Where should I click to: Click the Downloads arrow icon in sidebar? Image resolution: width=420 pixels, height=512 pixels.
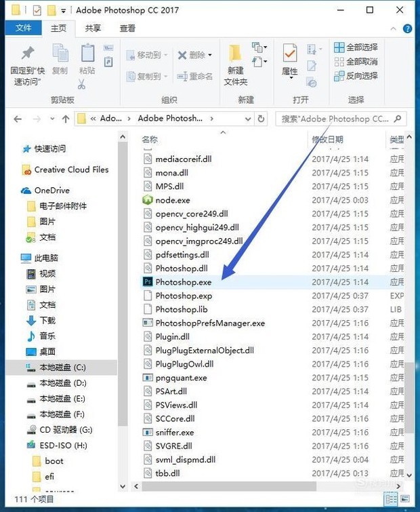coord(31,320)
